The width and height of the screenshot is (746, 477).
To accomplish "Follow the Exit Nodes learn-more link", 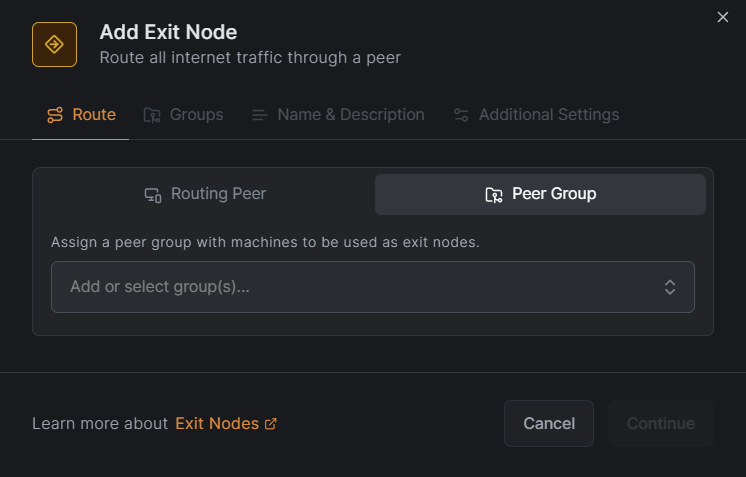I will pos(217,424).
